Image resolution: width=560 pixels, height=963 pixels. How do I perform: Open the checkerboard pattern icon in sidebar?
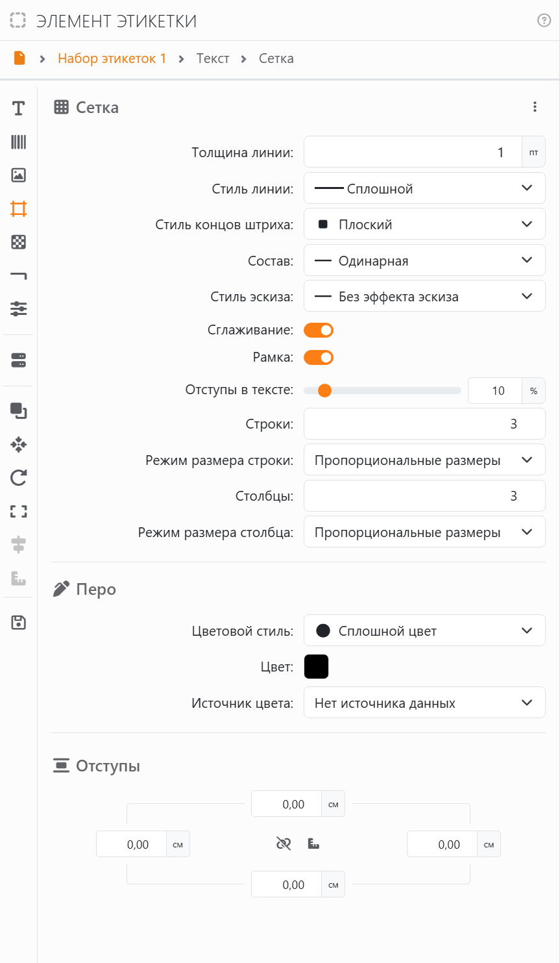pyautogui.click(x=18, y=242)
